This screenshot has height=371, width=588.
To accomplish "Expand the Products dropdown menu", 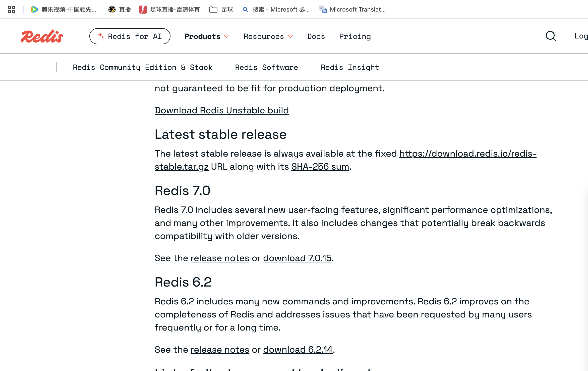I will [x=207, y=36].
